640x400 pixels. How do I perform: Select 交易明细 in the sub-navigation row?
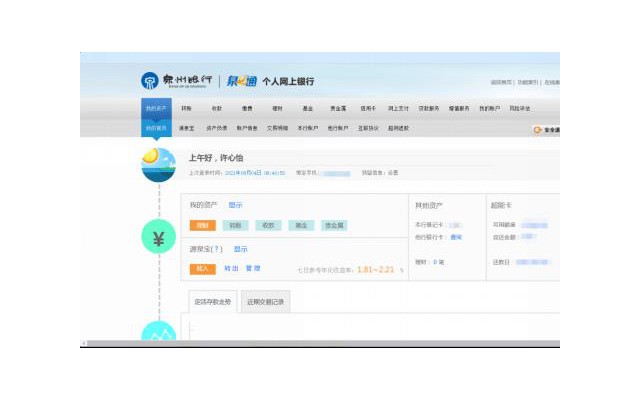[277, 128]
